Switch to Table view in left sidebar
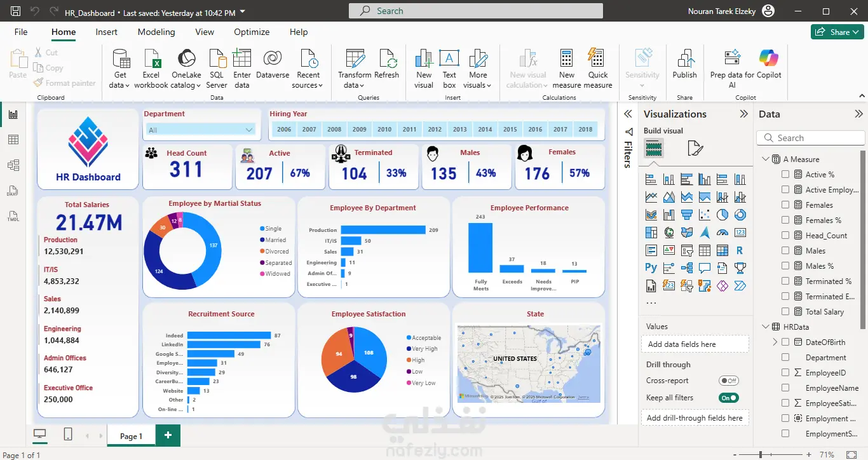Image resolution: width=868 pixels, height=460 pixels. (x=13, y=140)
